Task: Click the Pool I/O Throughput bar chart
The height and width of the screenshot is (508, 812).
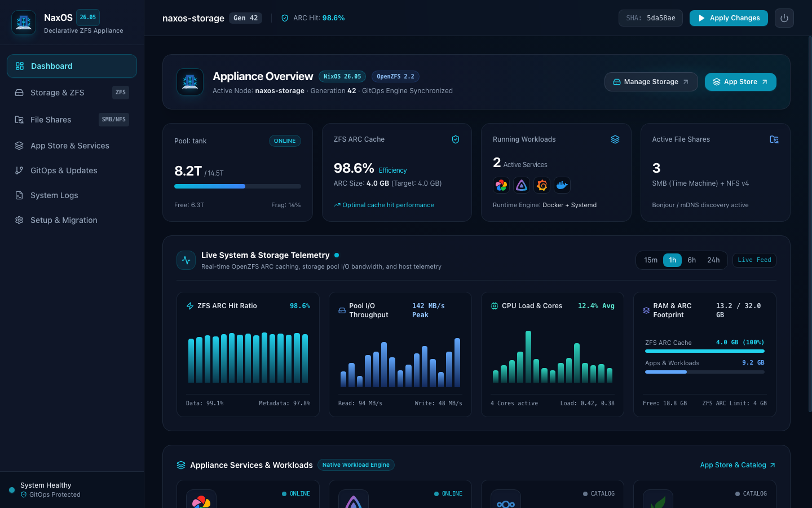Action: 400,362
